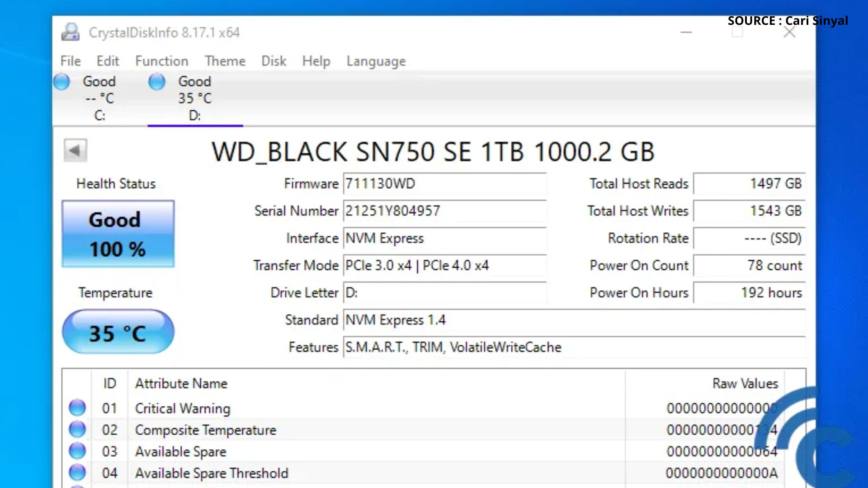The width and height of the screenshot is (868, 488).
Task: Open the Disk menu
Action: pos(274,61)
